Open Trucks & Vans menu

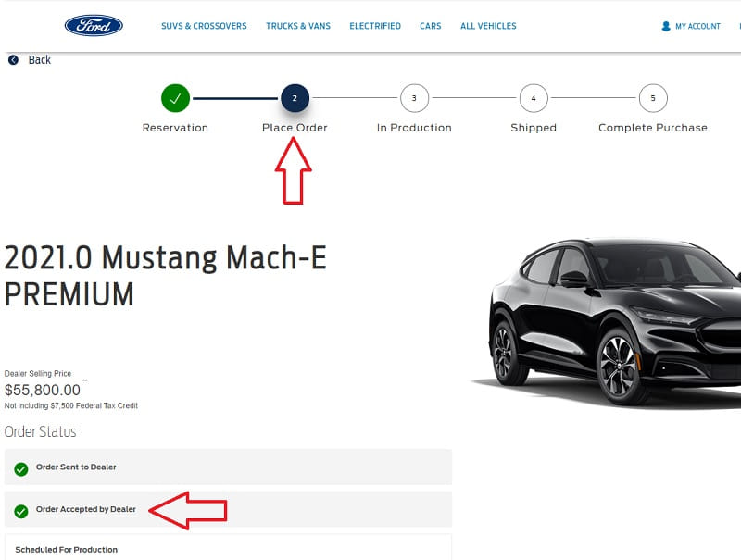point(298,26)
